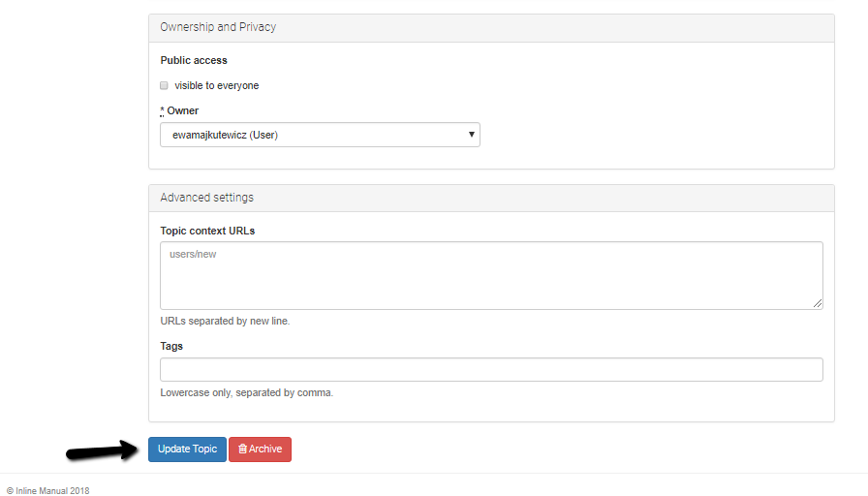The image size is (868, 496).
Task: Click the Tags field label
Action: [x=171, y=346]
